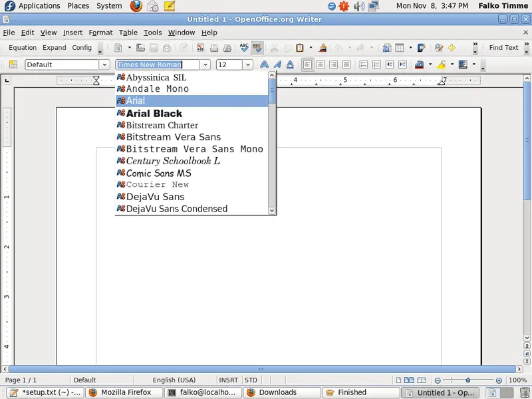
Task: Open Highlighting color dropdown arrow
Action: click(452, 64)
